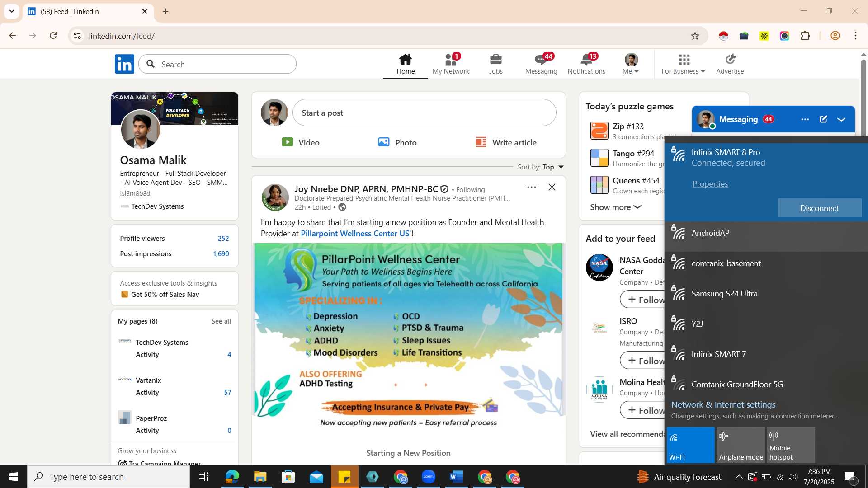The height and width of the screenshot is (488, 868).
Task: Go to the Home tab
Action: [x=406, y=64]
